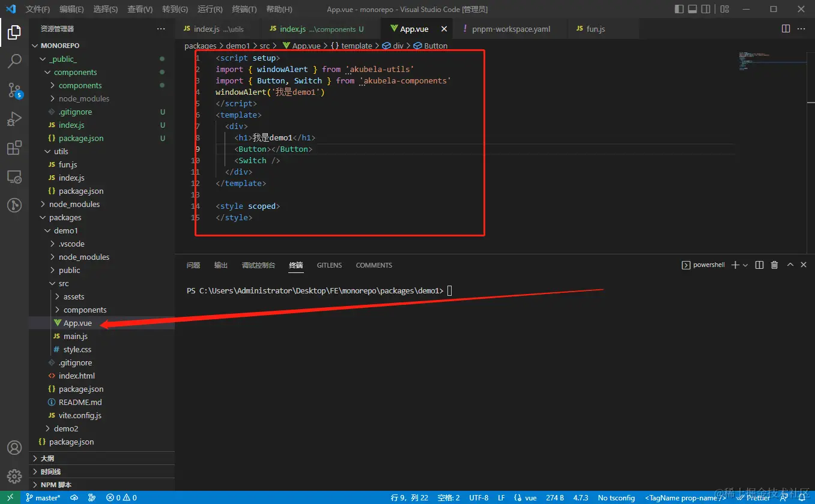This screenshot has width=815, height=504.
Task: Click the master branch in status bar
Action: (43, 498)
